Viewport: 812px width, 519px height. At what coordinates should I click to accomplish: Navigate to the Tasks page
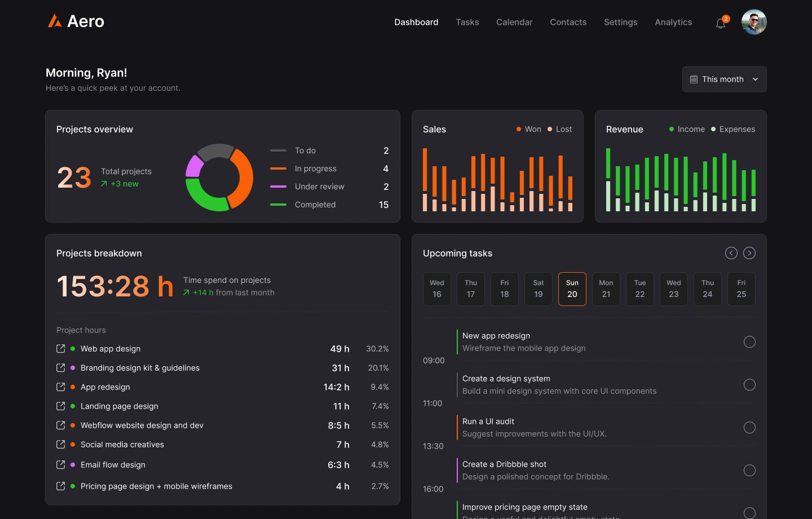(x=467, y=22)
